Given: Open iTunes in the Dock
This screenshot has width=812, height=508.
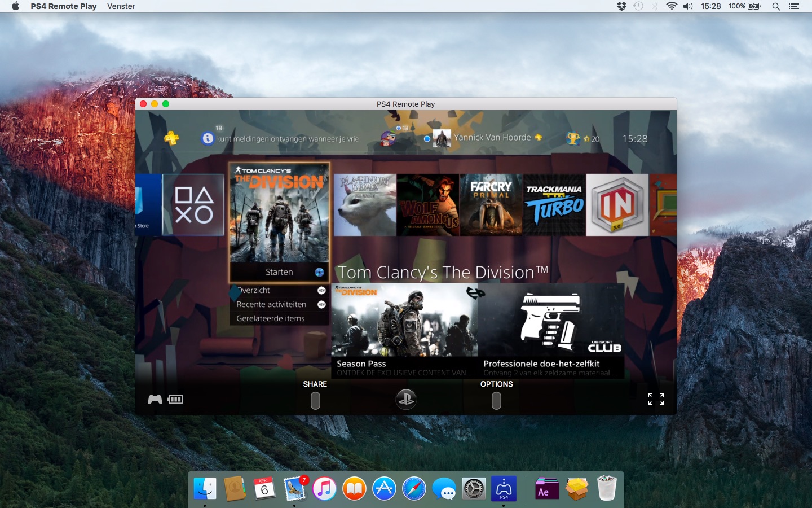Looking at the screenshot, I should [324, 488].
